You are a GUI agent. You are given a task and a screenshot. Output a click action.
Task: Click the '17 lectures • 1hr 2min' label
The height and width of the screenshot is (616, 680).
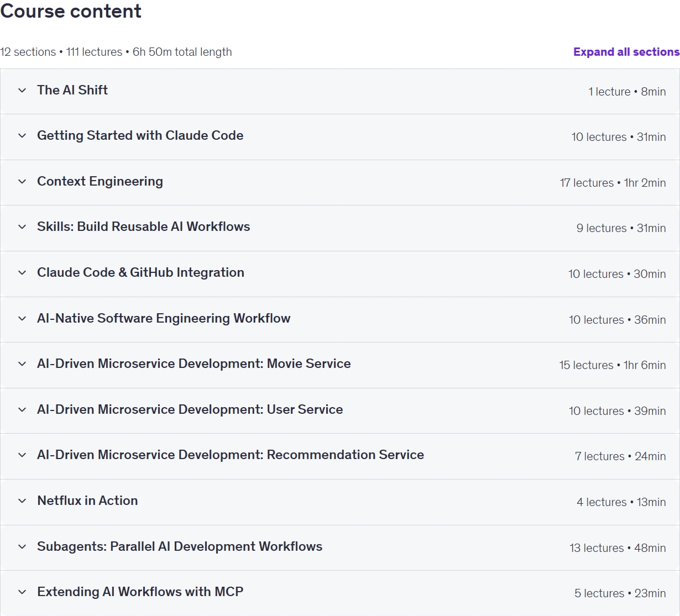tap(613, 183)
